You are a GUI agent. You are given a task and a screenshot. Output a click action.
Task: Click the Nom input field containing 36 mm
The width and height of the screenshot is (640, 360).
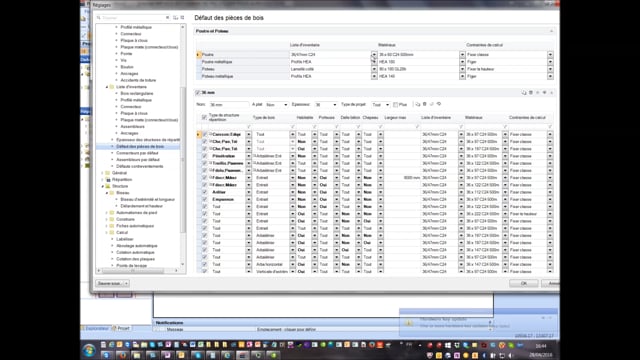point(229,105)
